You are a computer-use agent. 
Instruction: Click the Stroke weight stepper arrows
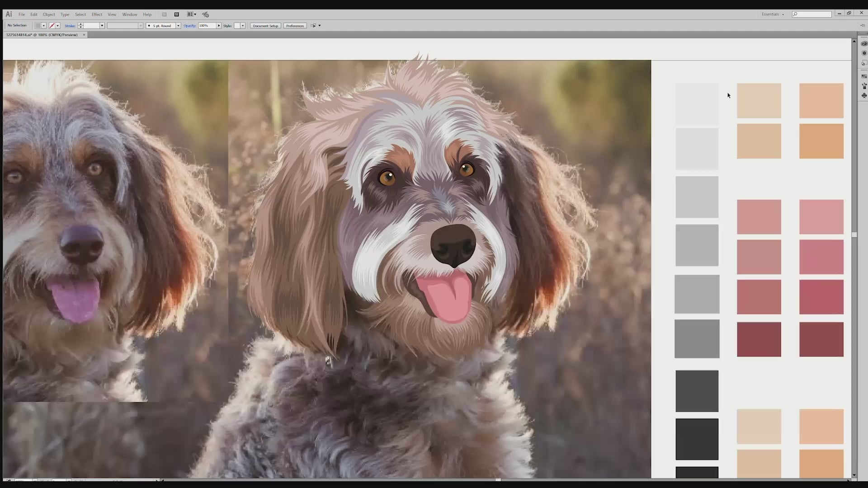click(x=80, y=26)
